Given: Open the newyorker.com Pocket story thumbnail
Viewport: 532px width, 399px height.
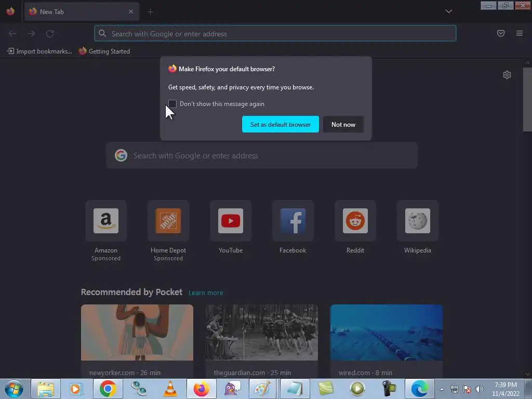Looking at the screenshot, I should coord(137,332).
